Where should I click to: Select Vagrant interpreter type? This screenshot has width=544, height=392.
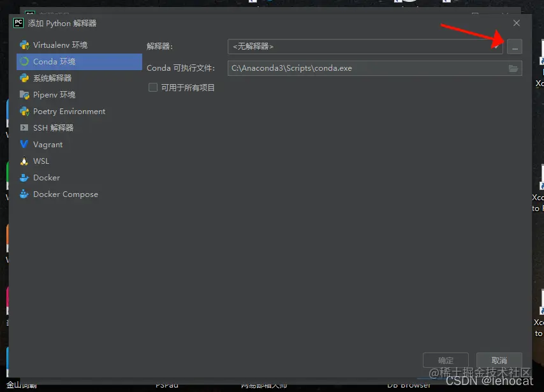click(79, 145)
